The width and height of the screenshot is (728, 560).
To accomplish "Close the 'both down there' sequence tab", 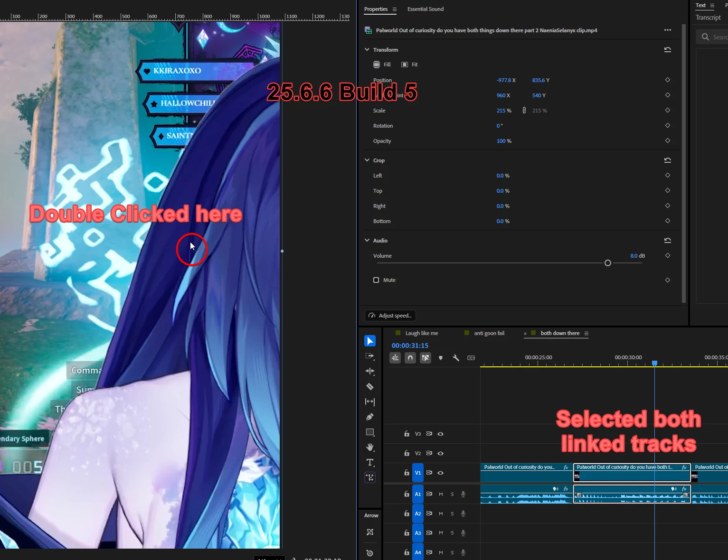I will tap(525, 334).
